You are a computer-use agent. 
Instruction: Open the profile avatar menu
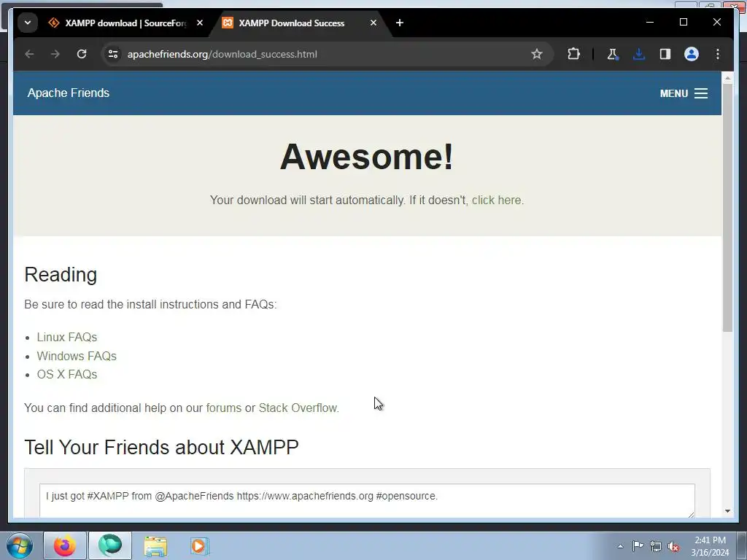point(692,54)
